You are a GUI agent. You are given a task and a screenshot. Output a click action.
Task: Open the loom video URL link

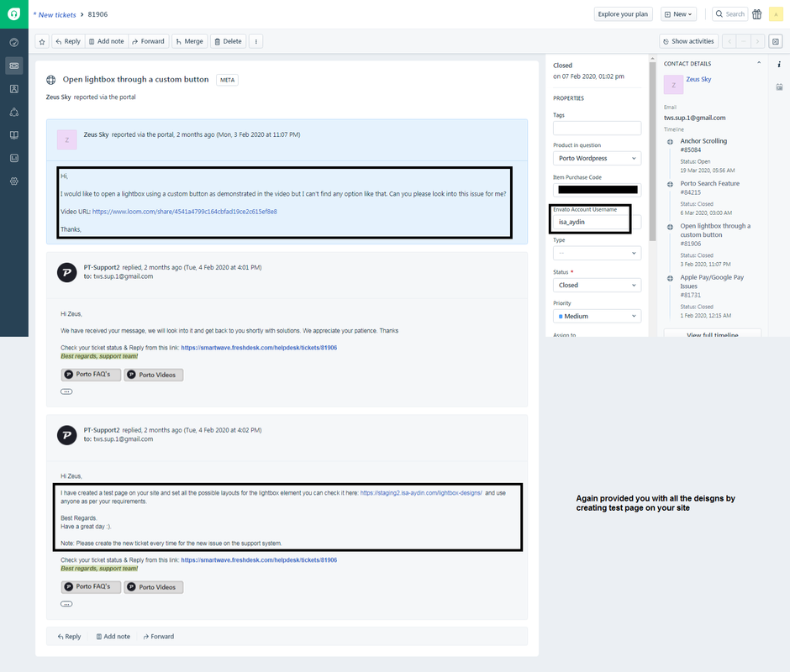coord(184,212)
